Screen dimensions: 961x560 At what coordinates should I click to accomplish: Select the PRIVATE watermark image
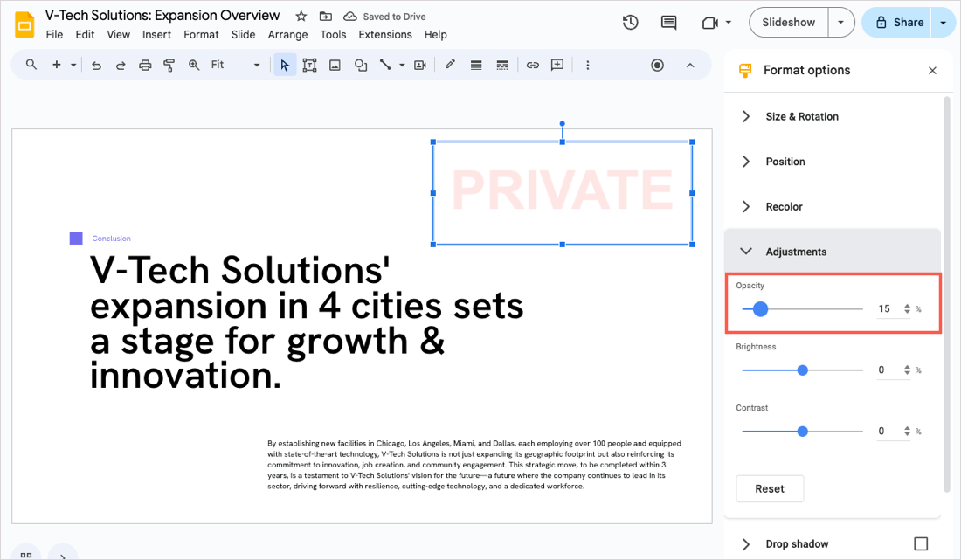[x=563, y=193]
